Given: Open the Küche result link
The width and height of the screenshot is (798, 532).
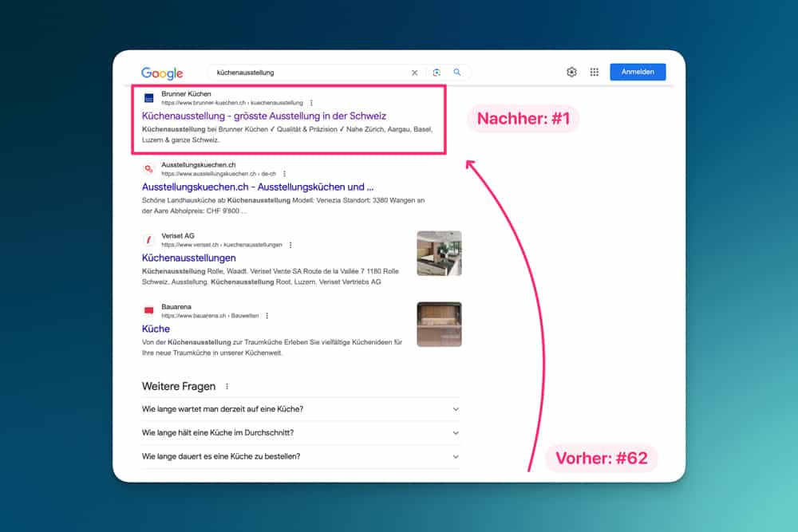Looking at the screenshot, I should click(156, 329).
